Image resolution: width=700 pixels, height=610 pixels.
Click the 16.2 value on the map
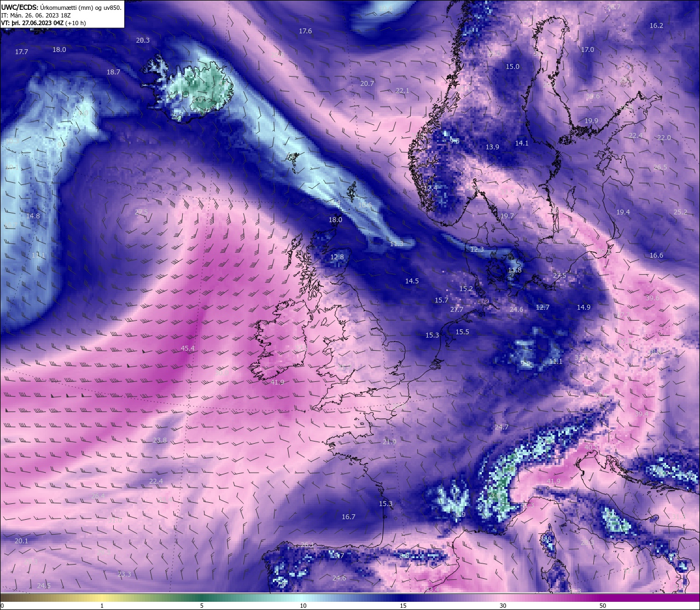pyautogui.click(x=656, y=26)
